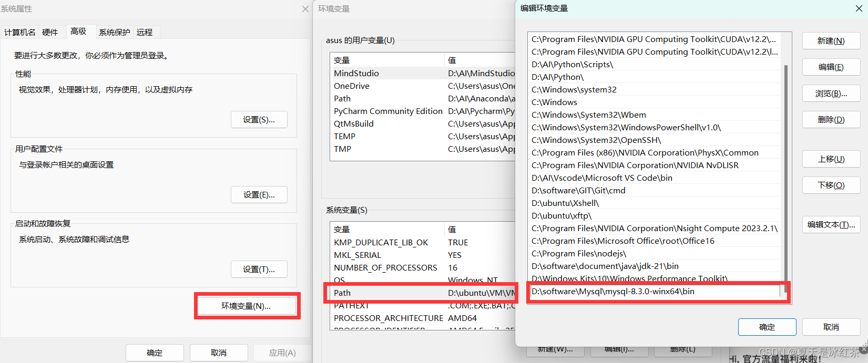Click the 编辑文本(T)... button
868x363 pixels.
(831, 224)
